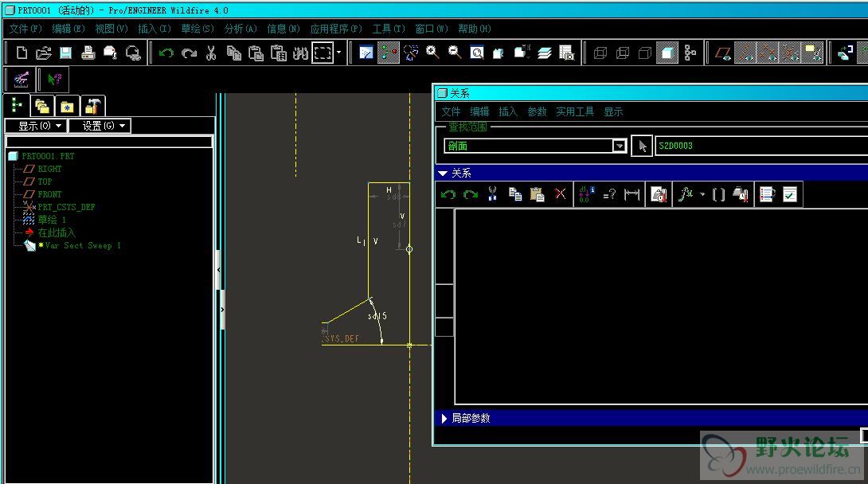Click the zoom in magnifier

point(432,53)
